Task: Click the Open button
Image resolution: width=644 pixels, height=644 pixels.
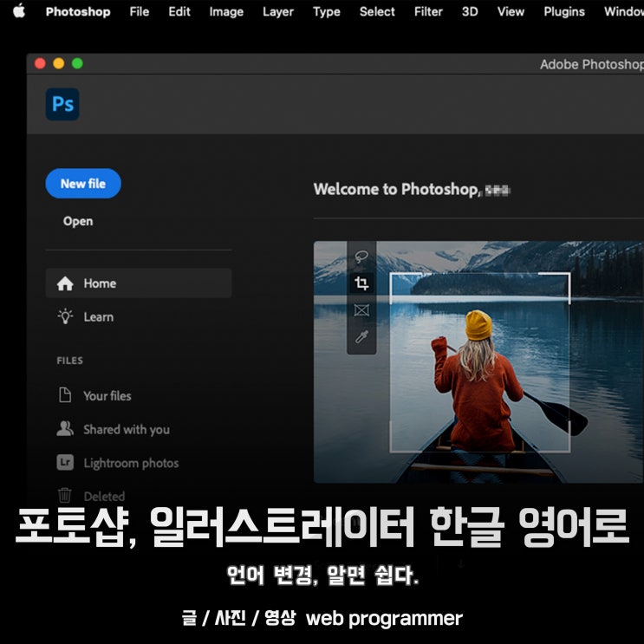Action: click(x=78, y=221)
